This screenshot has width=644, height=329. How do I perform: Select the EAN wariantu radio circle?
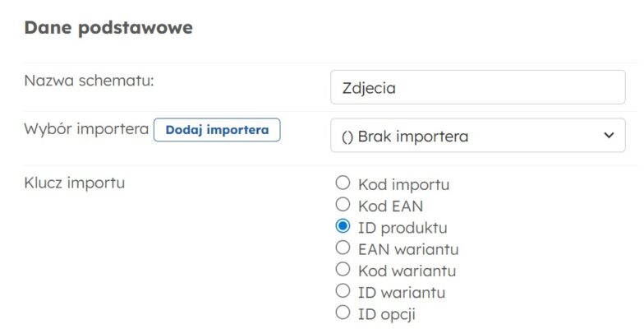coord(343,248)
